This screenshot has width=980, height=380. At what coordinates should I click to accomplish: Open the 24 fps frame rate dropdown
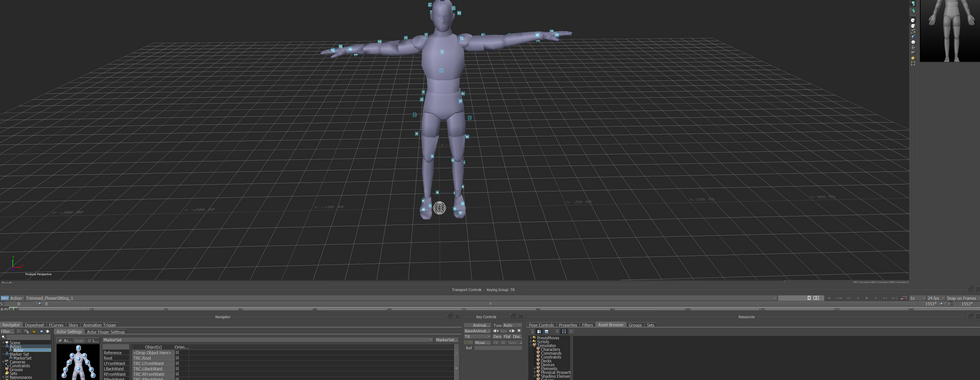point(935,298)
